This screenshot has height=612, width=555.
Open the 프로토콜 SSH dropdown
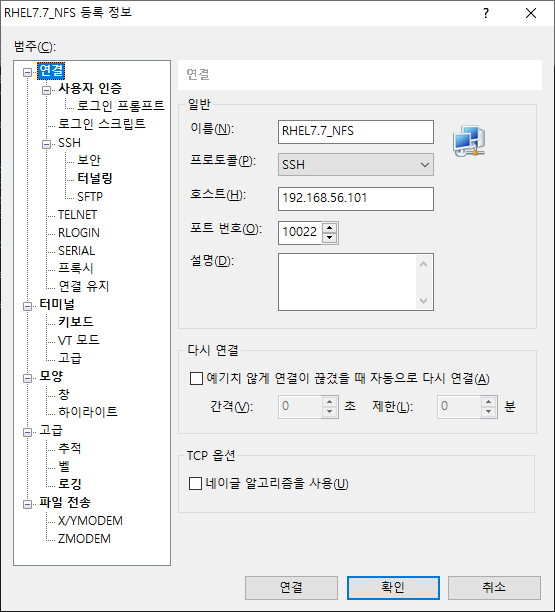(x=356, y=164)
